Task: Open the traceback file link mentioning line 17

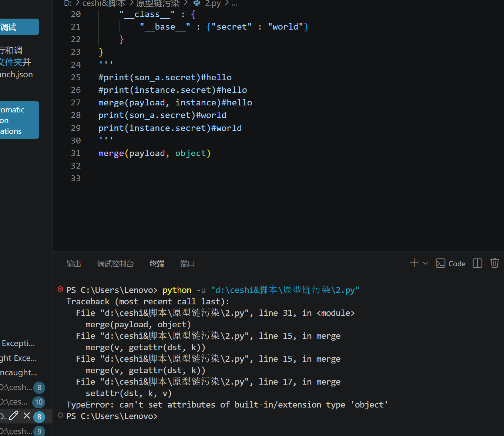Action: pyautogui.click(x=208, y=382)
